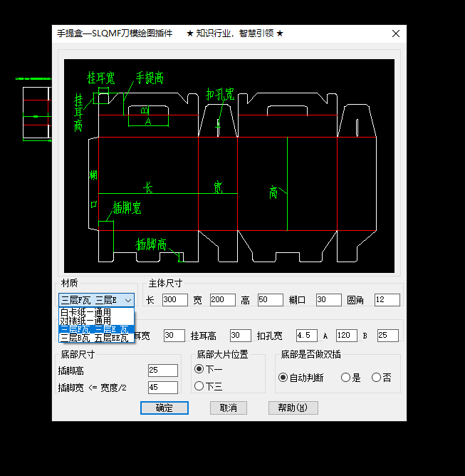Close the 手提盒 dialog window
This screenshot has width=465, height=476.
396,33
